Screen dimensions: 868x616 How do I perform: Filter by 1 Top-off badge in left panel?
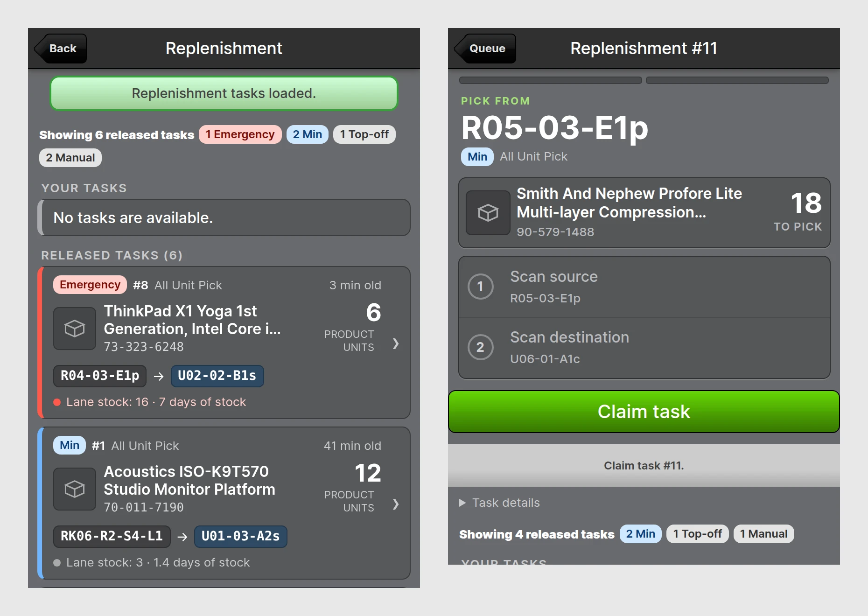click(x=364, y=134)
